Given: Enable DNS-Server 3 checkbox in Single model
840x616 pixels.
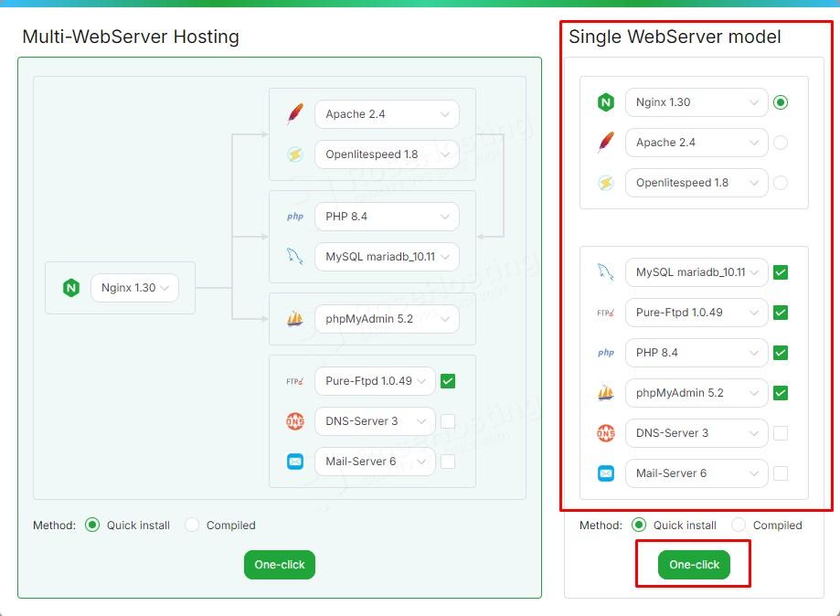Looking at the screenshot, I should 781,433.
